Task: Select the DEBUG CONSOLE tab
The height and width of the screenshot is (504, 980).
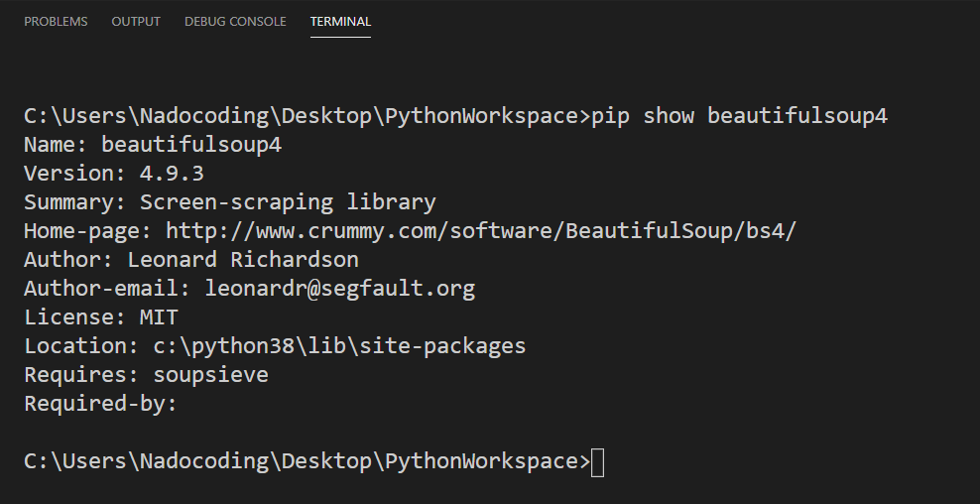Action: 235,21
